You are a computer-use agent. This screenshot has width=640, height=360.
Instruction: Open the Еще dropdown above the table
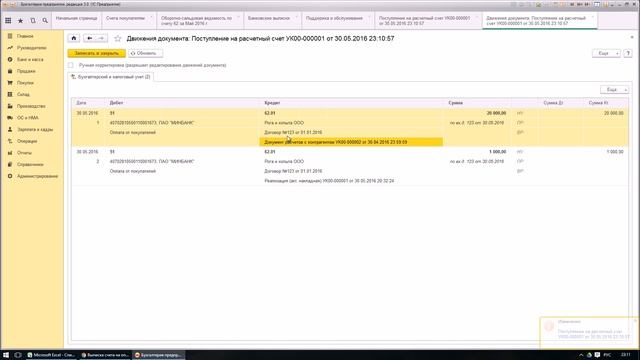click(614, 89)
